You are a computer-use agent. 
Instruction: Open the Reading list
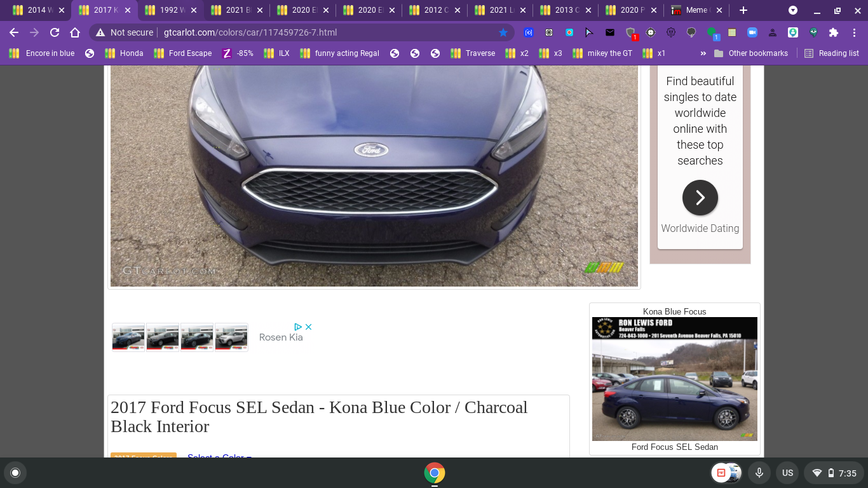coord(832,53)
